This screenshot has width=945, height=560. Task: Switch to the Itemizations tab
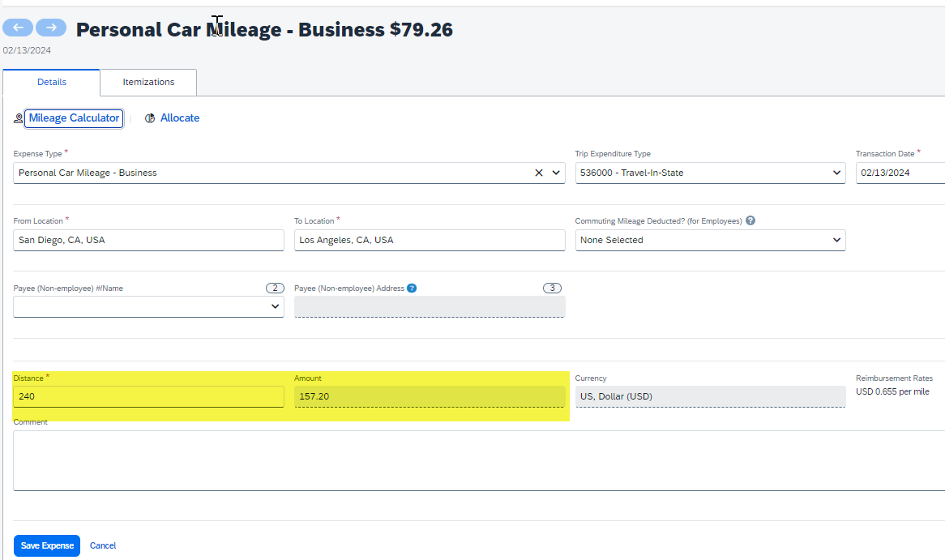tap(148, 82)
